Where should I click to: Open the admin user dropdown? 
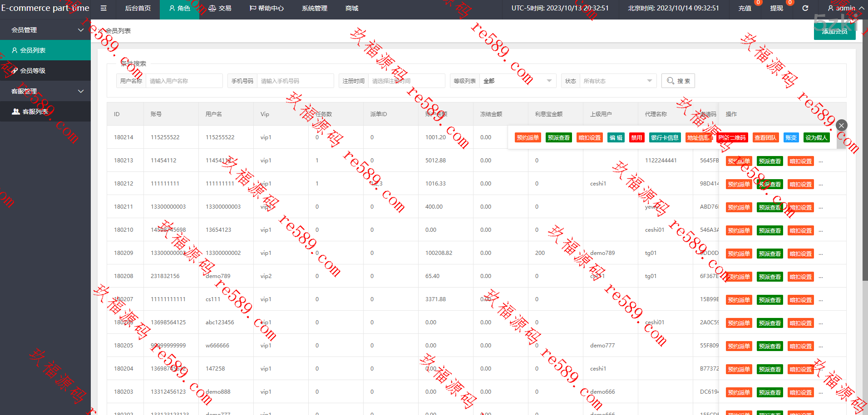845,8
